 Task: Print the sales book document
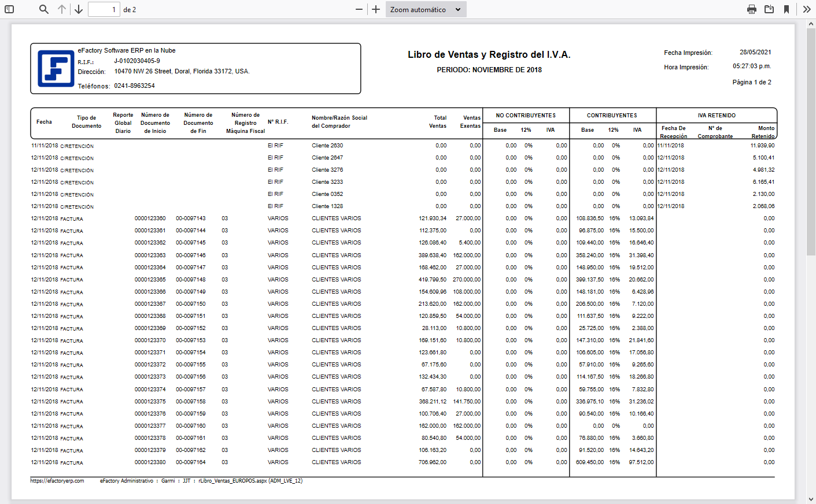pyautogui.click(x=752, y=9)
